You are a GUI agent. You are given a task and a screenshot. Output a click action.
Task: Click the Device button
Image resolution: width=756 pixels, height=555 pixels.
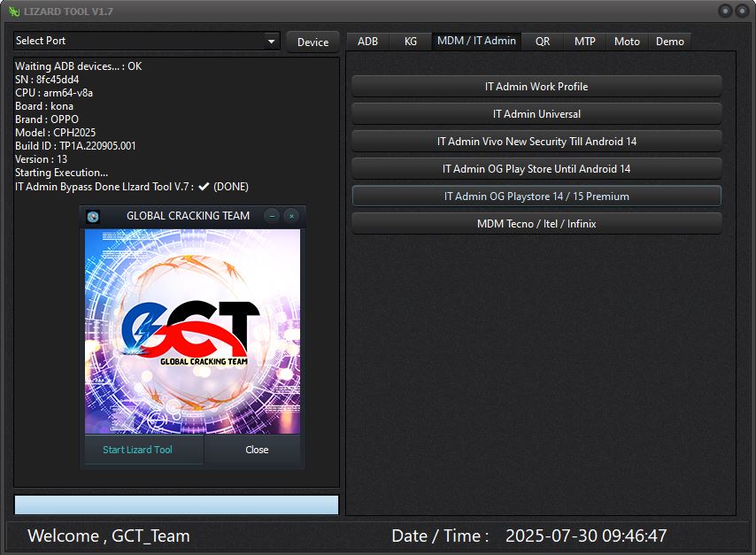312,42
